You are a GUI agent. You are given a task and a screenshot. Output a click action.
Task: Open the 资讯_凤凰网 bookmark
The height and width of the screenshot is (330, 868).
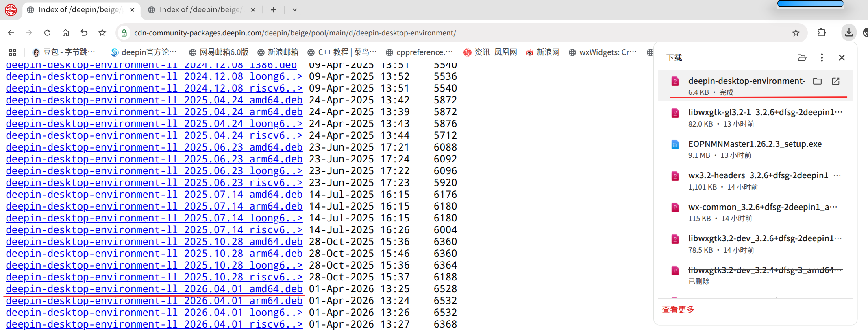[490, 52]
